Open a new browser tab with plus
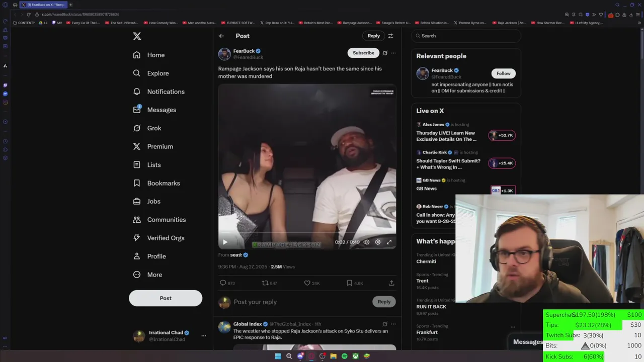644x362 pixels. [70, 5]
